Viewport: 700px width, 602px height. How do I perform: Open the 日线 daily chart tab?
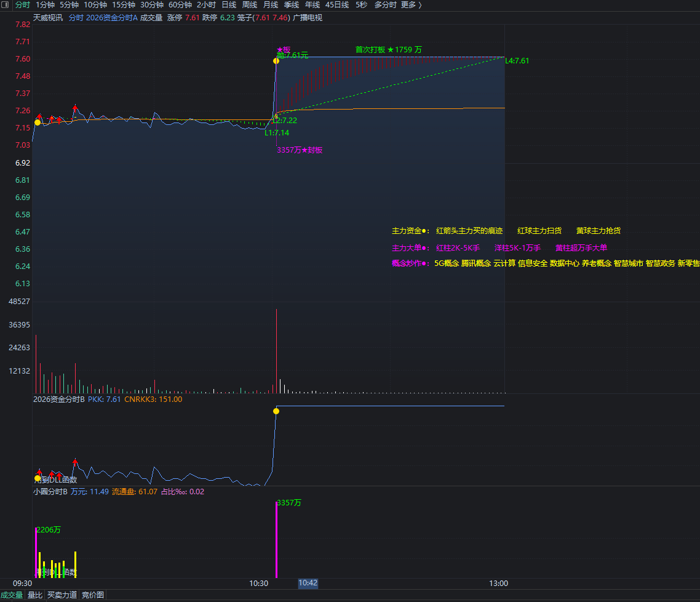point(229,5)
